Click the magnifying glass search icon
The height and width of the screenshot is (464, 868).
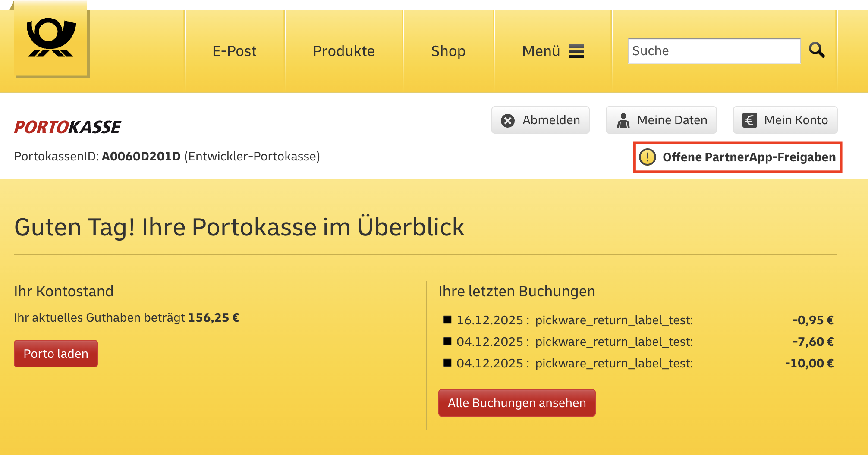click(817, 50)
